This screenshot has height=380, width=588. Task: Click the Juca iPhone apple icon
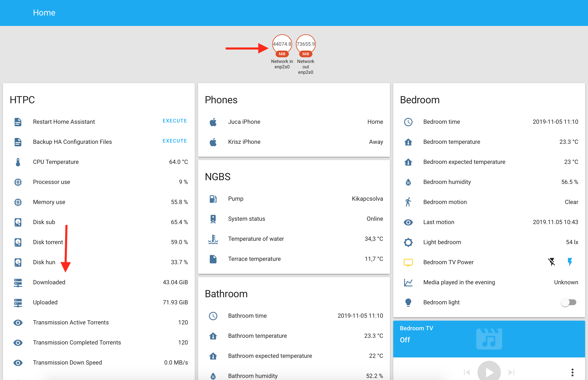(213, 122)
